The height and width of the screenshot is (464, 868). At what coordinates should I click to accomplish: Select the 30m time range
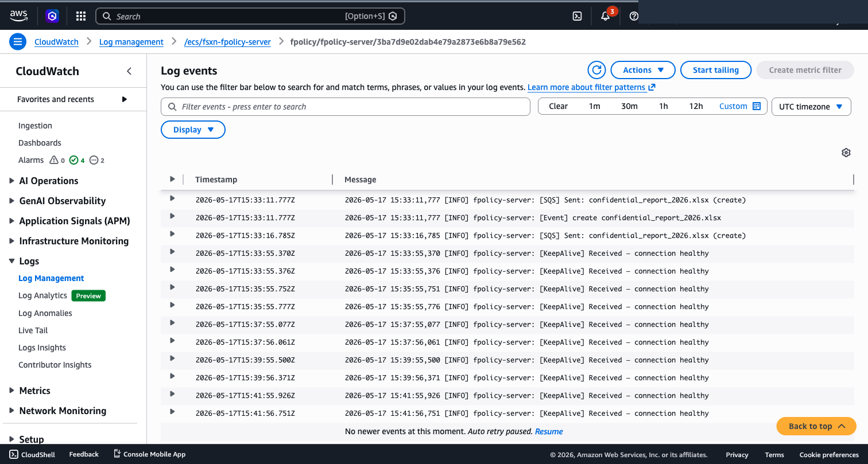click(x=629, y=106)
